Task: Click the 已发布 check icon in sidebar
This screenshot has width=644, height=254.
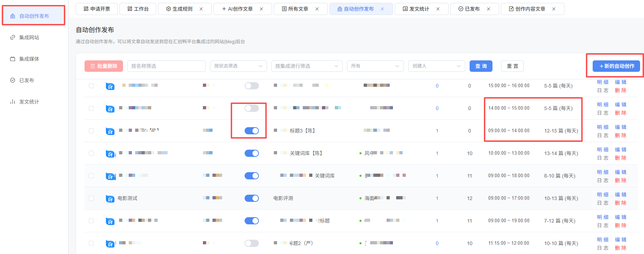Action: (12, 80)
